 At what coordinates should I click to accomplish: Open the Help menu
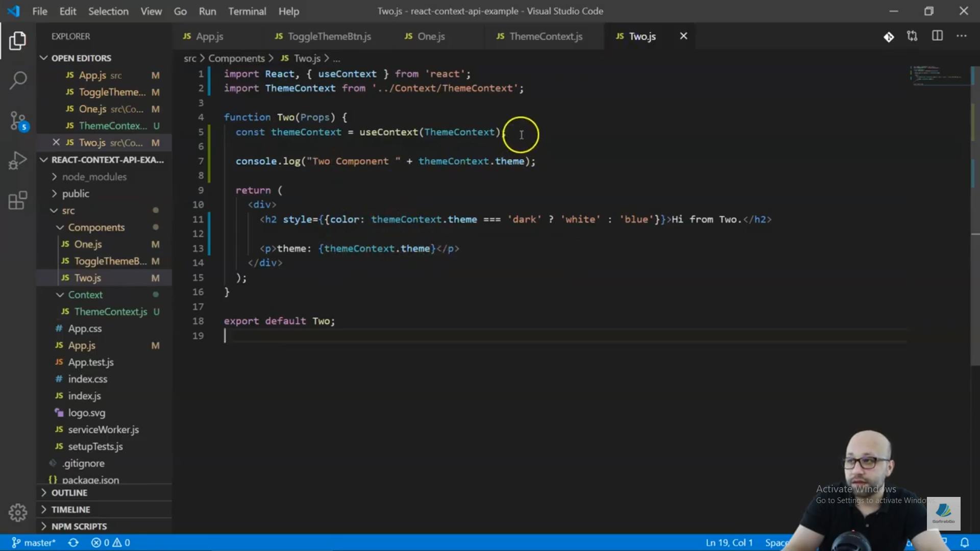pyautogui.click(x=288, y=11)
